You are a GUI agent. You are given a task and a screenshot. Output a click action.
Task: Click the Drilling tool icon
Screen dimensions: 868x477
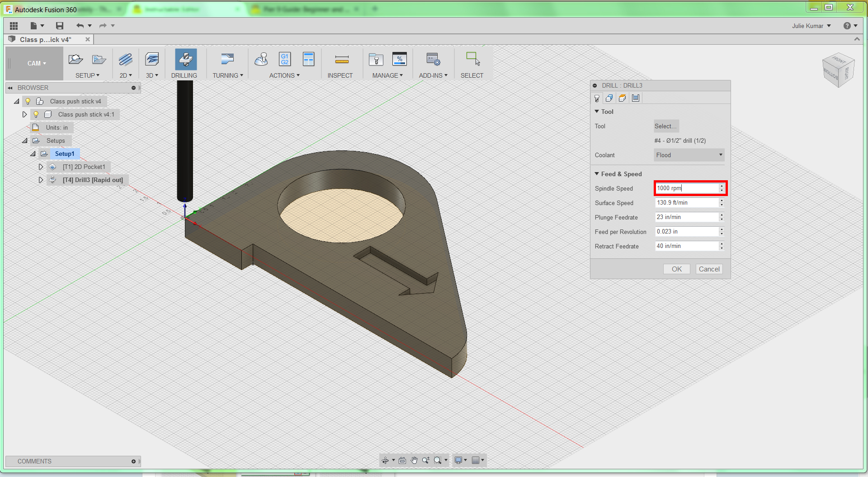pyautogui.click(x=185, y=60)
